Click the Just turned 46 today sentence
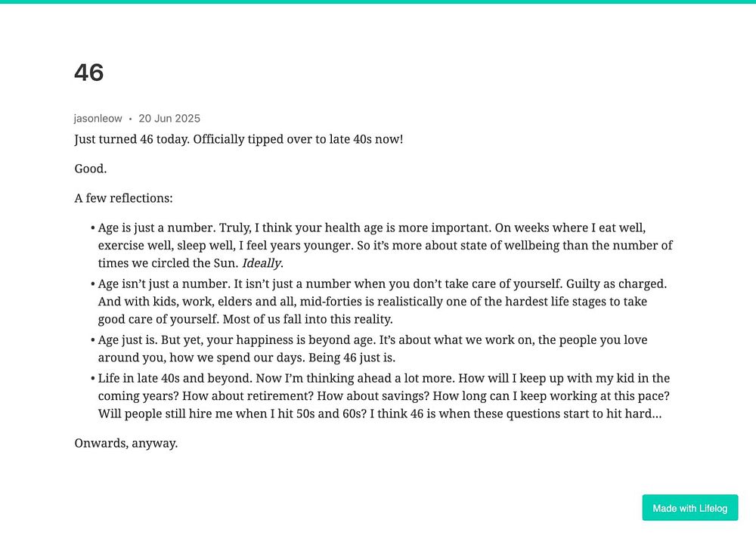 [239, 139]
